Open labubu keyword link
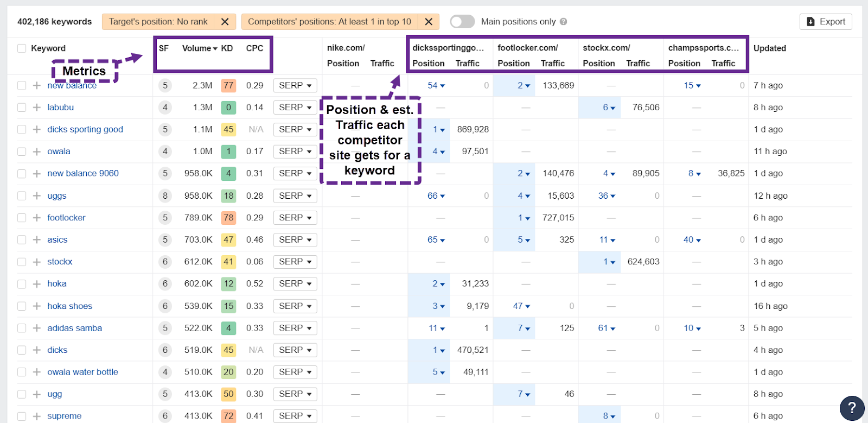 (x=61, y=108)
